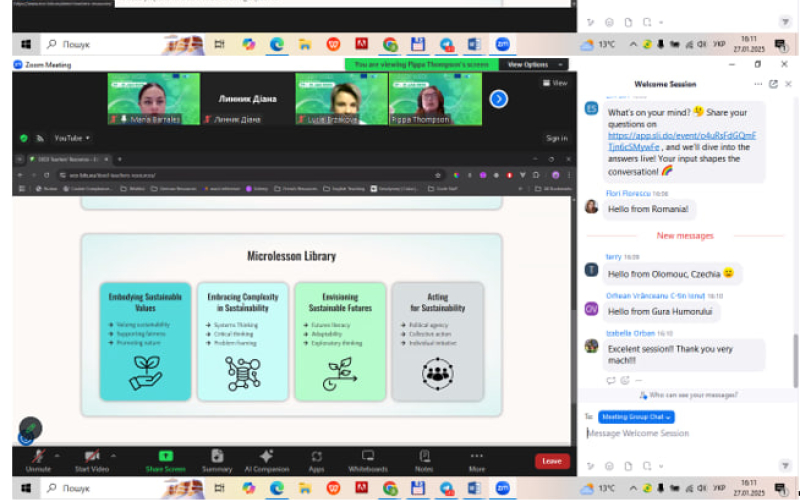Open the sli.do event link in chat

681,141
